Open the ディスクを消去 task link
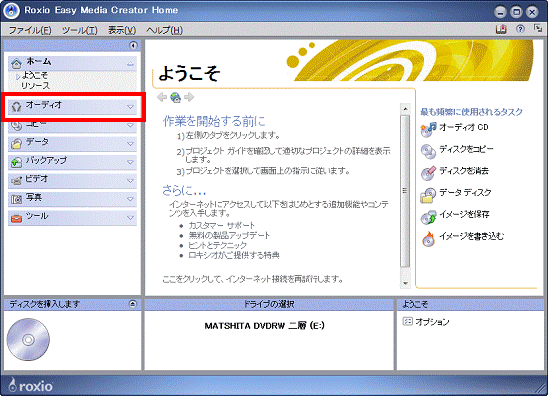Viewport: 548px width, 396px height. pos(464,171)
